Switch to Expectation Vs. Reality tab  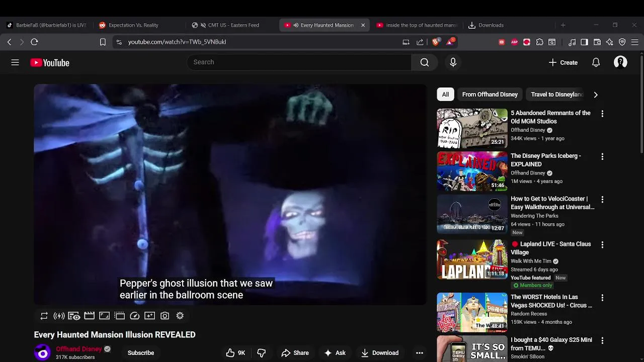click(139, 25)
